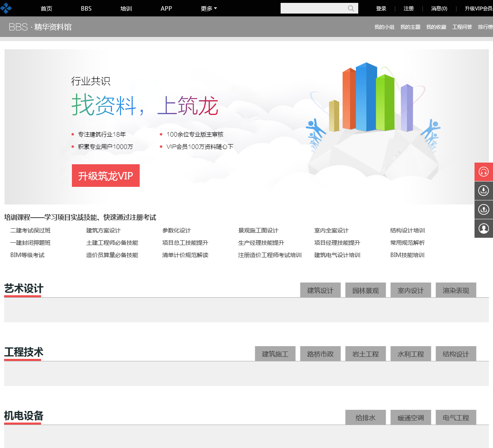493x448 pixels.
Task: Select the 给排水 tab
Action: pyautogui.click(x=366, y=418)
